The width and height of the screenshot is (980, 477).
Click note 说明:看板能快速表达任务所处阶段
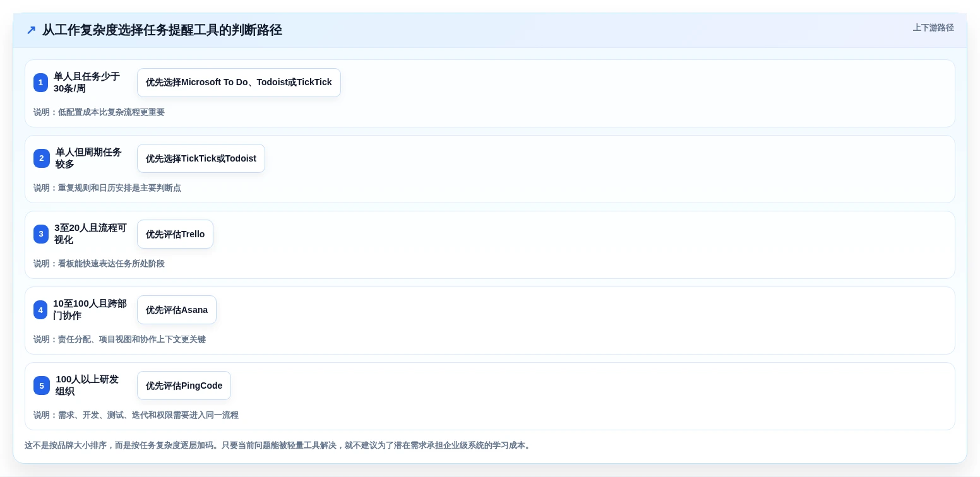pos(99,264)
